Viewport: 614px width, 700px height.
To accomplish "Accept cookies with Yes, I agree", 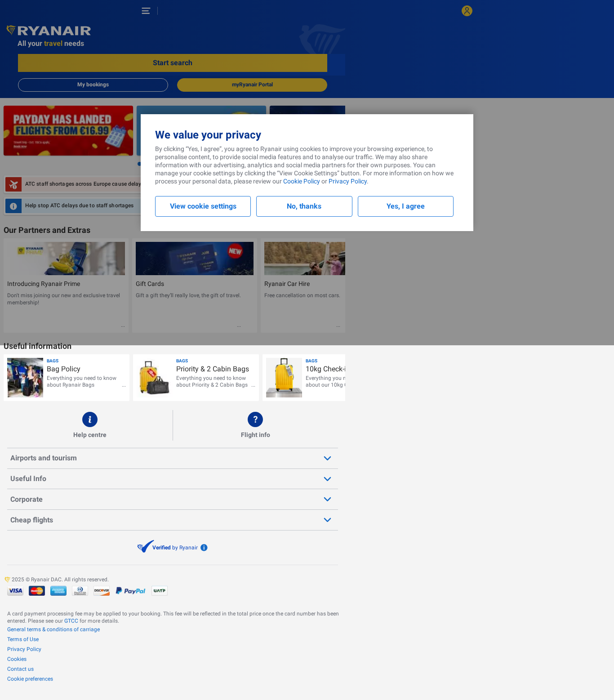I will pos(405,206).
